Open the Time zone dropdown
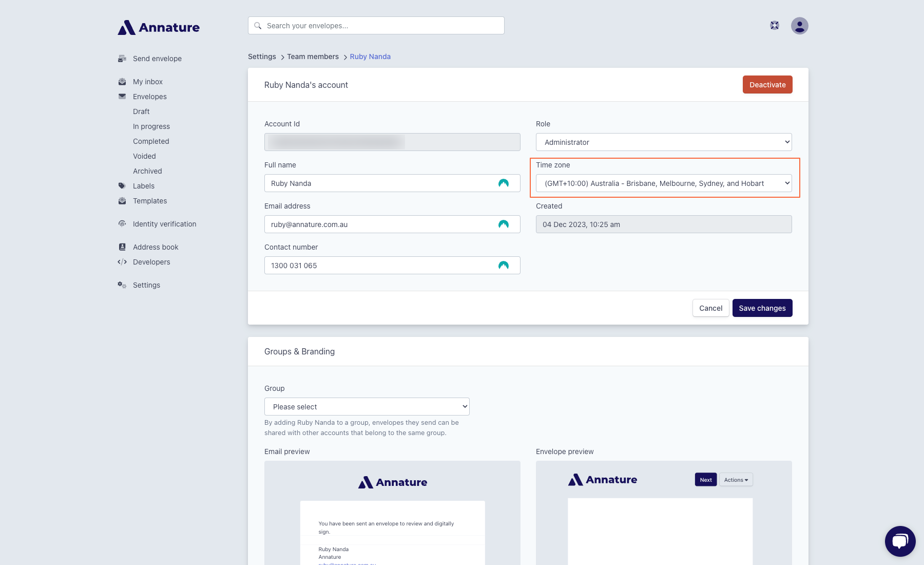 click(x=664, y=183)
